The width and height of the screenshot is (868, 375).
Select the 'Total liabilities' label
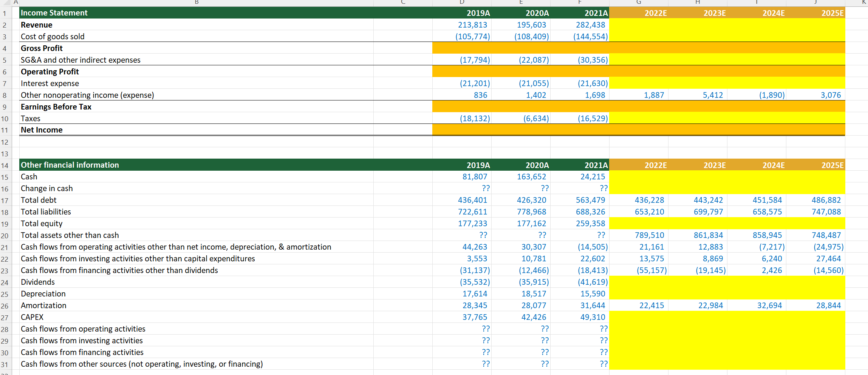click(46, 212)
